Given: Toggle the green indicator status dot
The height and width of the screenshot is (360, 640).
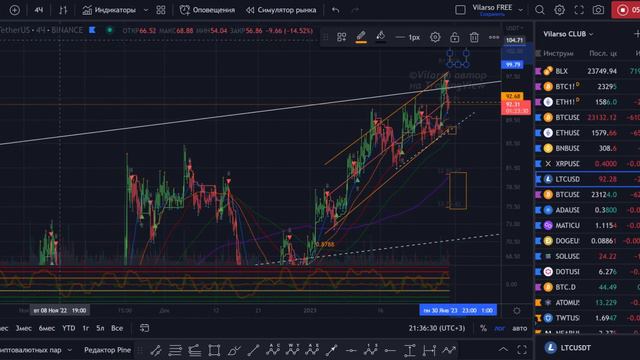Looking at the screenshot, I should tap(109, 30).
